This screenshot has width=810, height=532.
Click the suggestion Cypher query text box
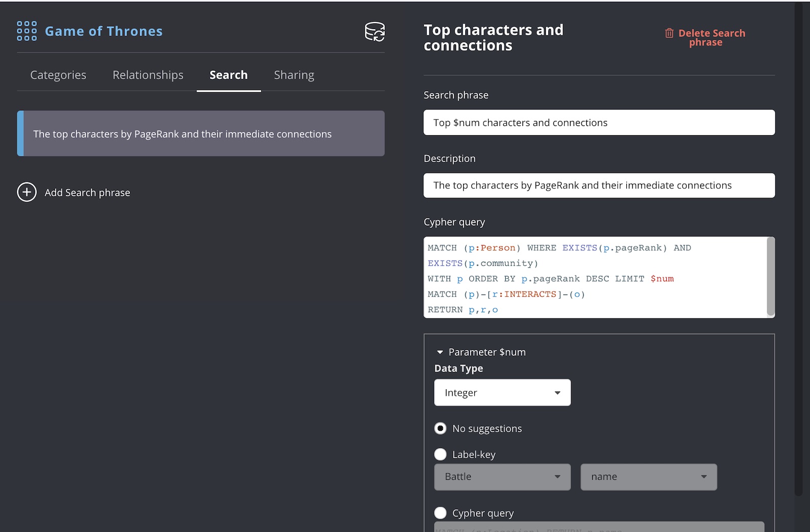(x=599, y=527)
